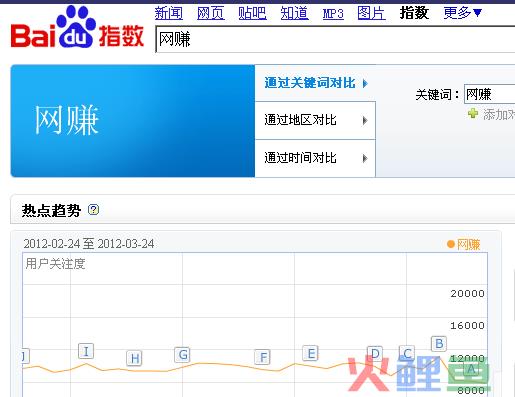Viewport: 515px width, 397px height.
Task: Click the 20000 axis value
Action: [x=467, y=294]
